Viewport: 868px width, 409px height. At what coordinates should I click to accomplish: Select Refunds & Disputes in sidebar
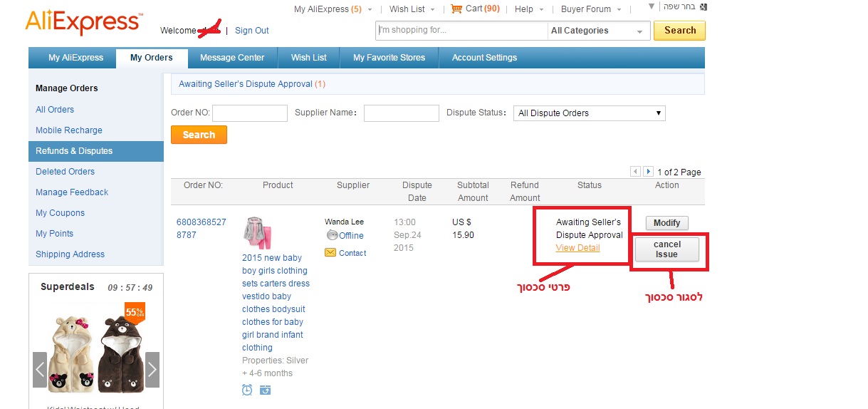tap(96, 151)
